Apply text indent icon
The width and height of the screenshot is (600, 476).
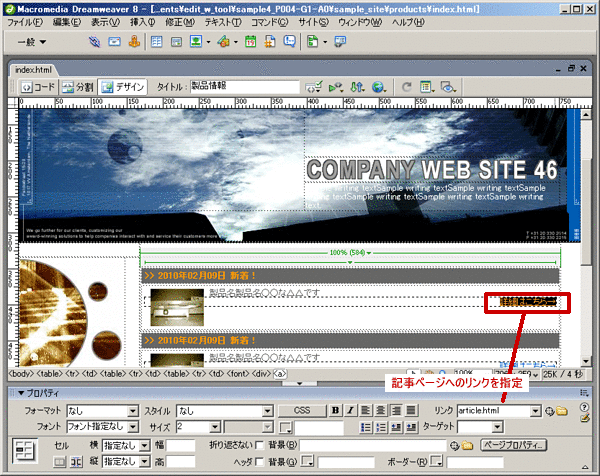click(x=411, y=427)
